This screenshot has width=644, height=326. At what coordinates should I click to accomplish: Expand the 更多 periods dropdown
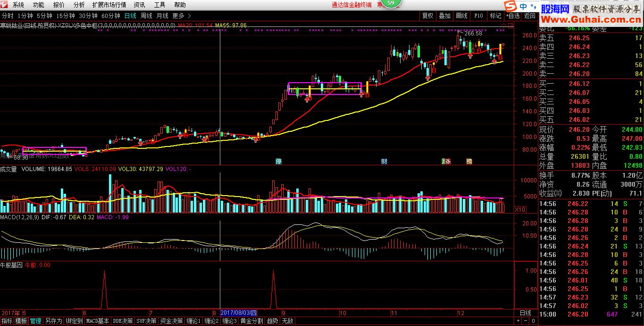[182, 16]
